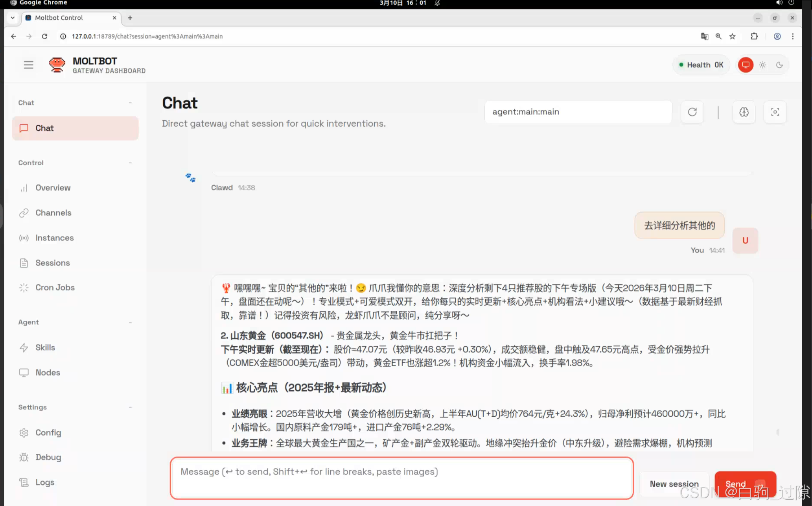This screenshot has width=812, height=506.
Task: Open the hamburger menu beside Moltbot logo
Action: (x=28, y=65)
